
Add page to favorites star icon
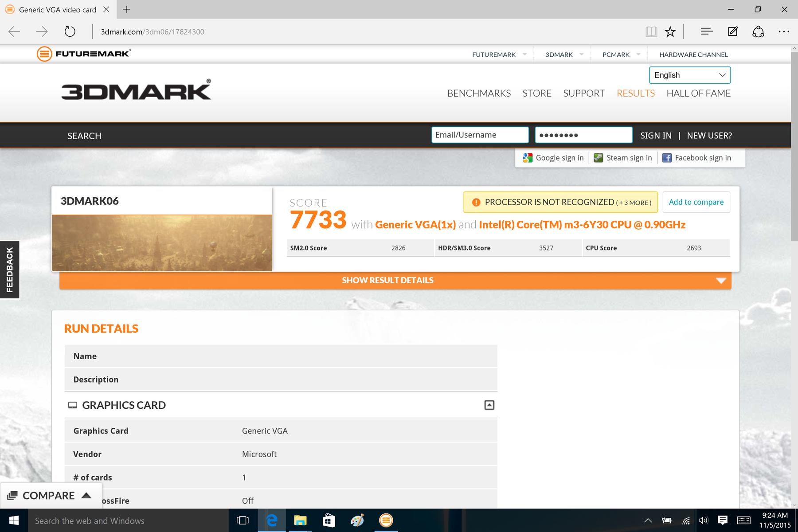(x=670, y=31)
